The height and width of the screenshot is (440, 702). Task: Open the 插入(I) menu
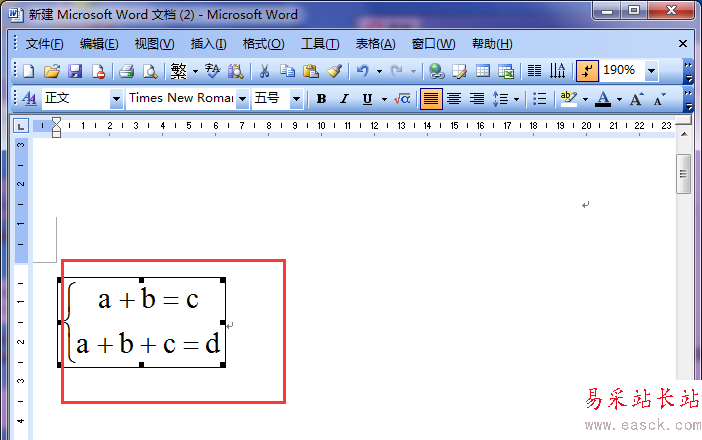pyautogui.click(x=208, y=44)
